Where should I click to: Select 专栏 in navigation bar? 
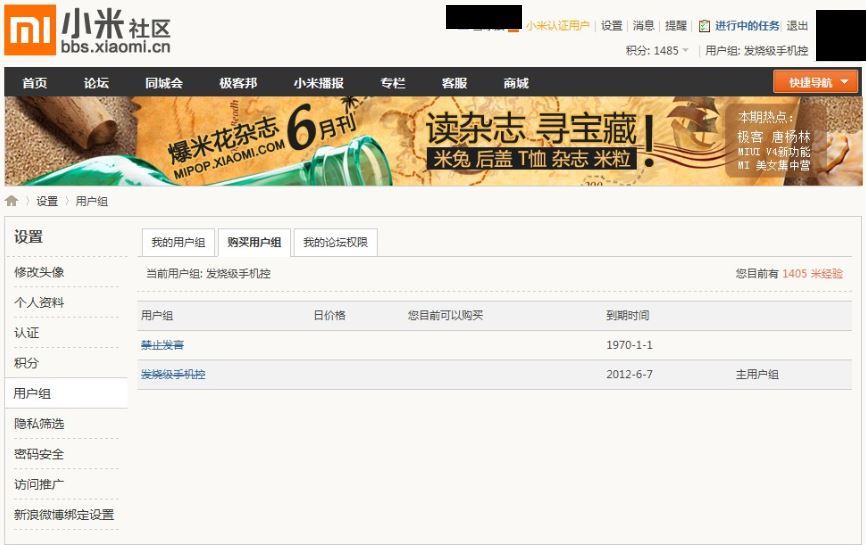pos(393,83)
